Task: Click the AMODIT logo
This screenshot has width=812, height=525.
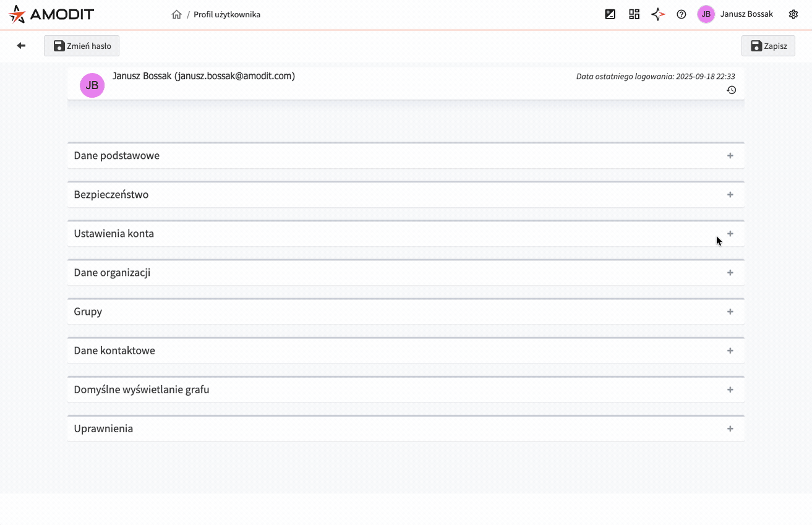Action: [51, 14]
